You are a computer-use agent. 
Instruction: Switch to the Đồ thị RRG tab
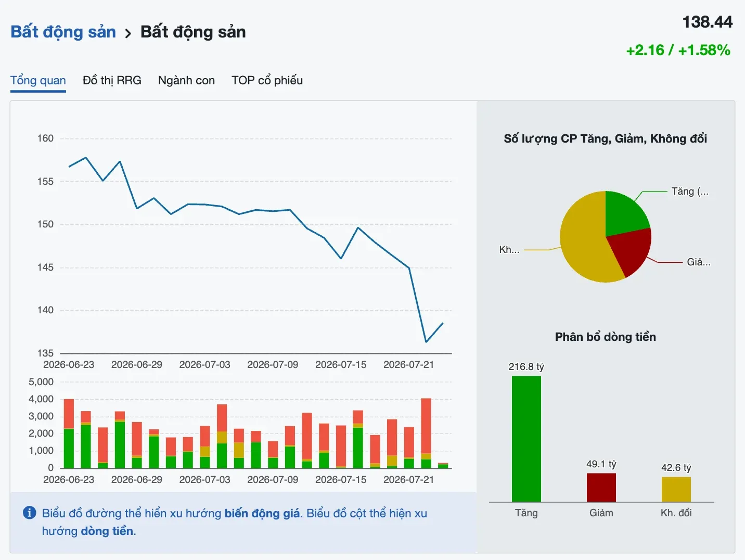click(112, 81)
